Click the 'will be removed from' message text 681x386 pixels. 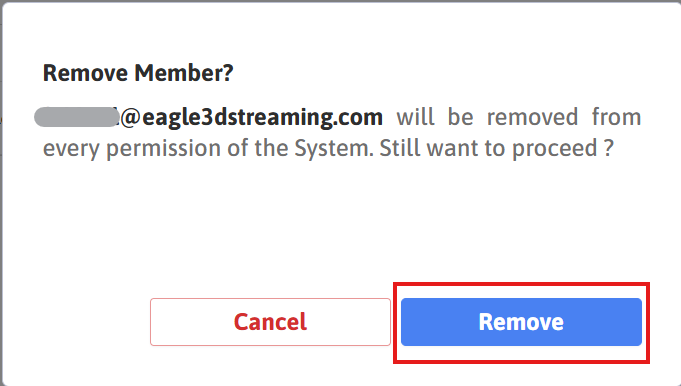(519, 117)
